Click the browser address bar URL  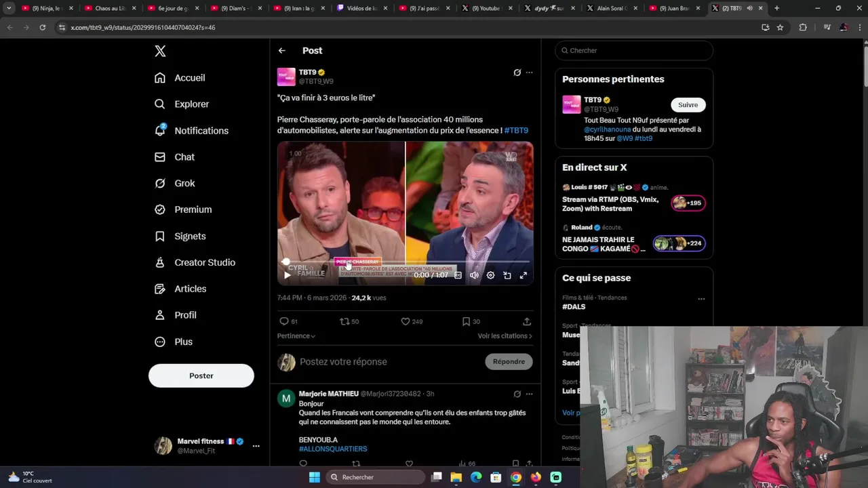pos(143,28)
